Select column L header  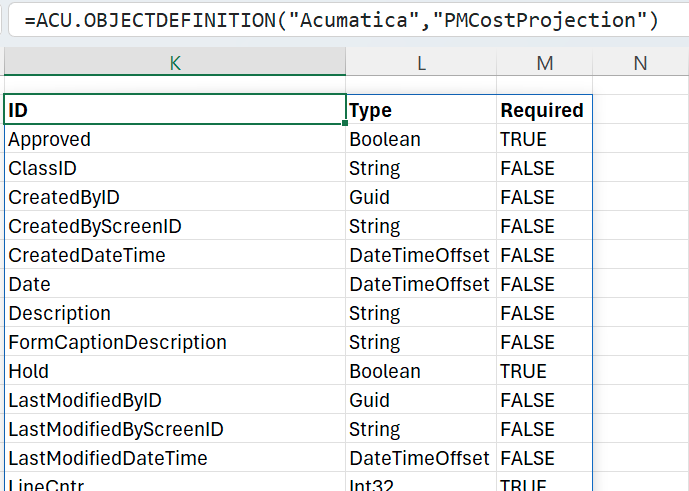421,63
